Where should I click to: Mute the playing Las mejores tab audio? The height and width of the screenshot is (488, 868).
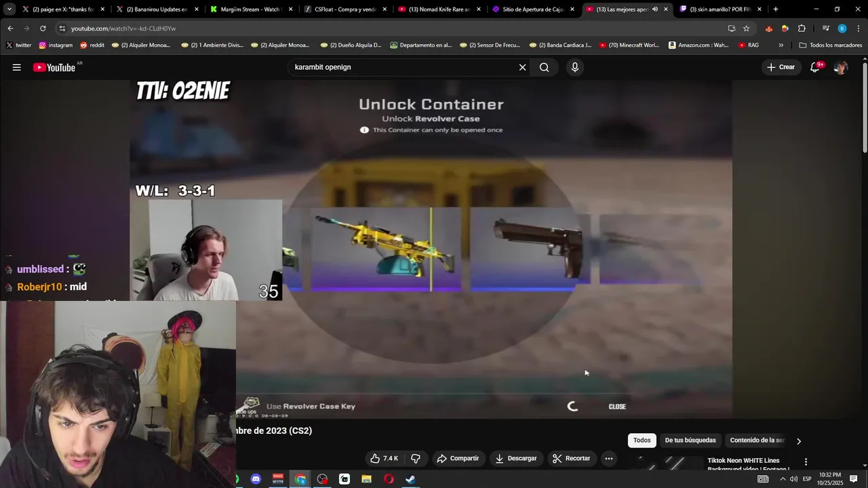coord(654,9)
